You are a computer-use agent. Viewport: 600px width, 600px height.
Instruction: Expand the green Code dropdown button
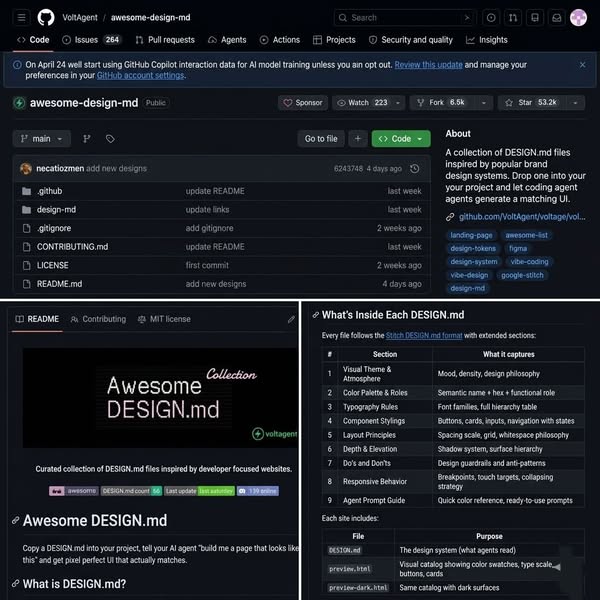click(401, 138)
